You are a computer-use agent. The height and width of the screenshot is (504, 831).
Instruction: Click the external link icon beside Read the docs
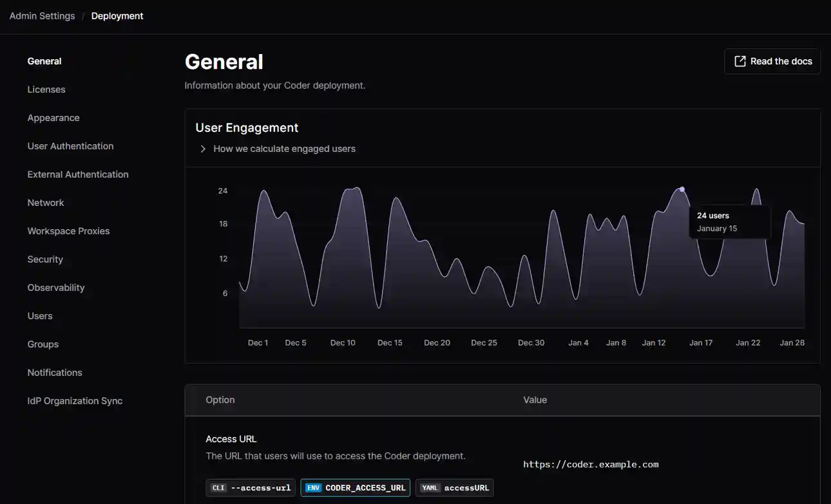pos(739,61)
